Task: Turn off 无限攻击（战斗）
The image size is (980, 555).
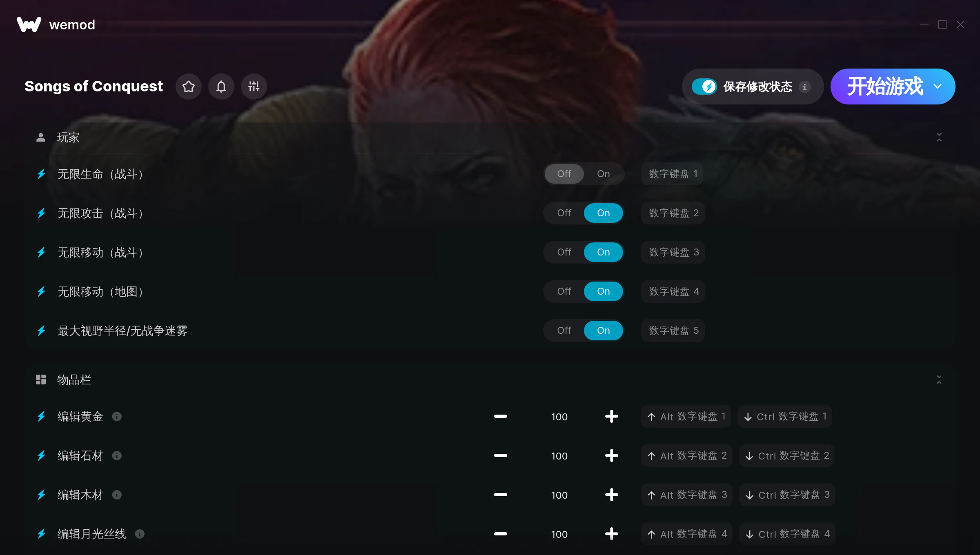Action: [564, 213]
